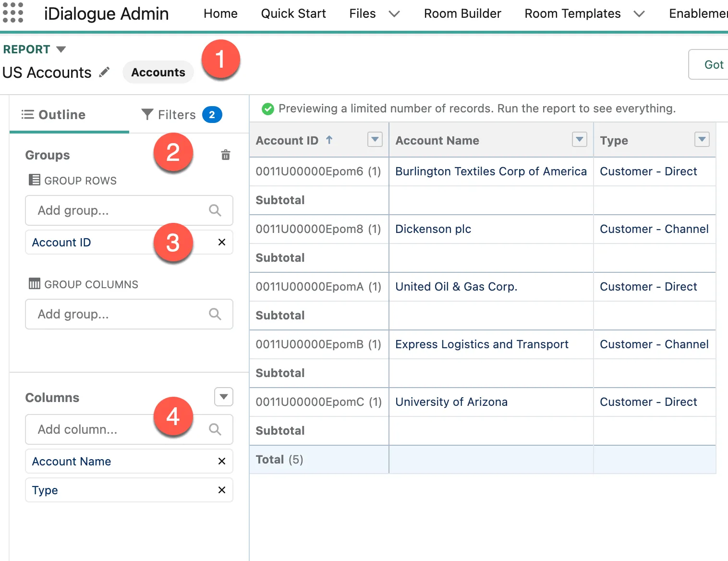
Task: Click the 0011U00000EpomC group cell
Action: pyautogui.click(x=319, y=402)
